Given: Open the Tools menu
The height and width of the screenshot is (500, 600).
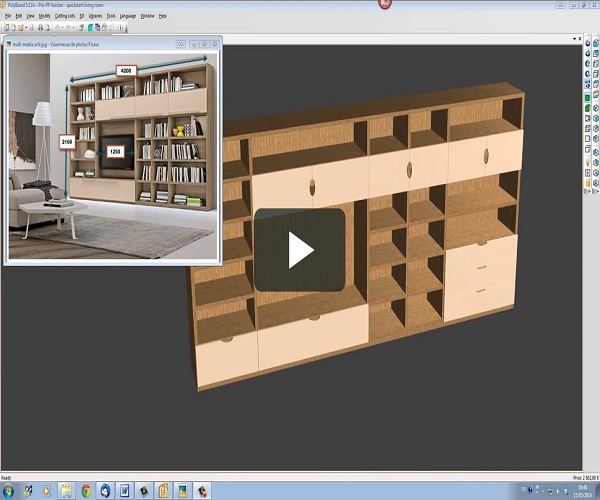Looking at the screenshot, I should point(111,16).
